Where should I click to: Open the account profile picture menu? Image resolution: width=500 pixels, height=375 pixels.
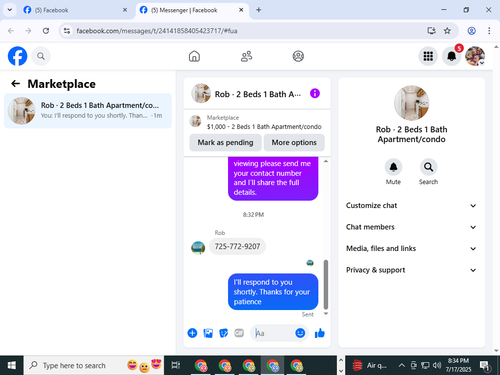pos(475,56)
